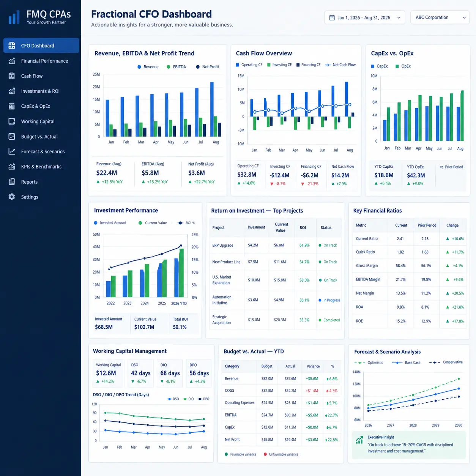Toggle the Financing CF legend entry
476x476 pixels.
(x=308, y=65)
